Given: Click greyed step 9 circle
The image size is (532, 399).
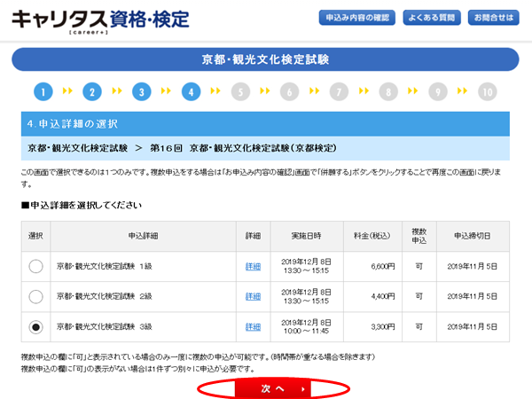Looking at the screenshot, I should click(x=438, y=91).
